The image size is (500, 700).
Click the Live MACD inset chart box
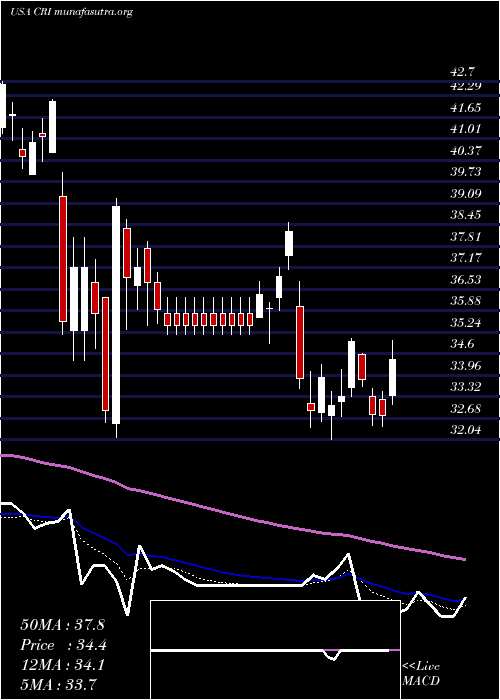point(275,650)
